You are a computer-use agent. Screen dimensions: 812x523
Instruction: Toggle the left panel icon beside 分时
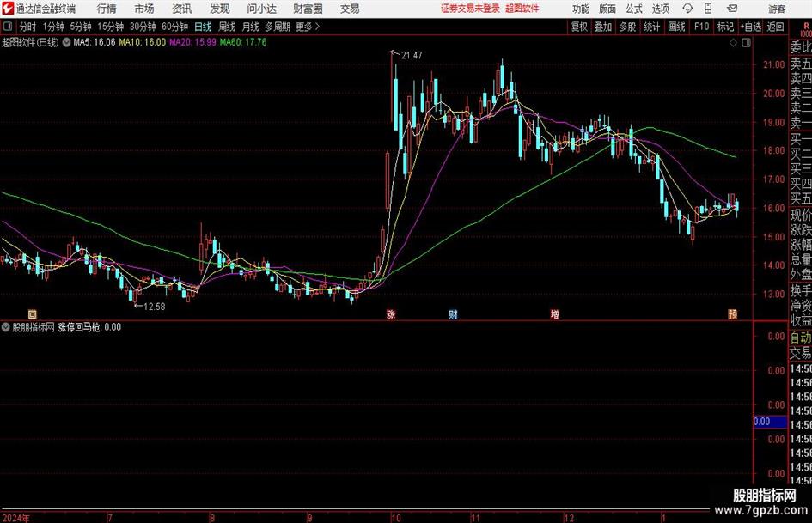pyautogui.click(x=8, y=27)
